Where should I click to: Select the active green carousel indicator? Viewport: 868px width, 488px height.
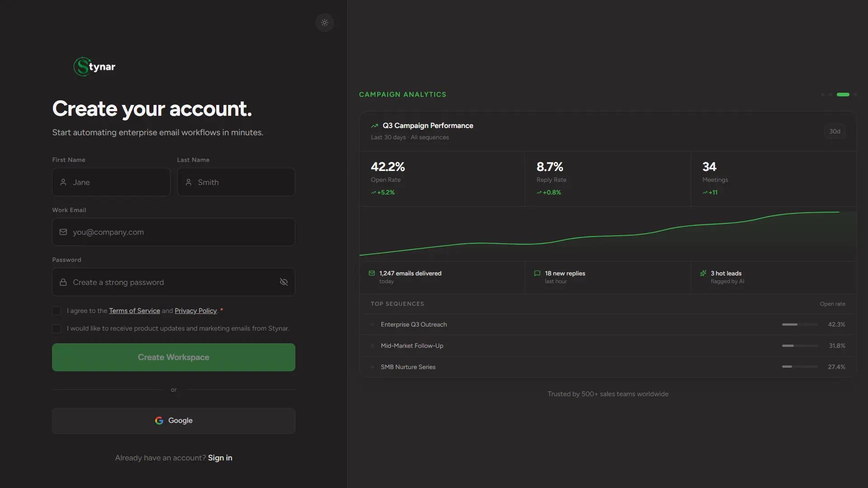843,95
